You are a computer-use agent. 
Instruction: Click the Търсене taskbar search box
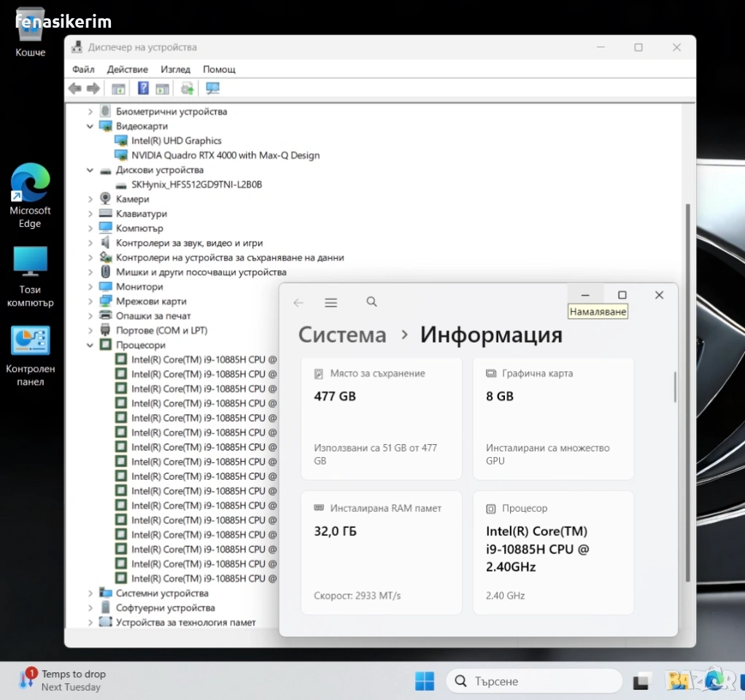[x=534, y=681]
